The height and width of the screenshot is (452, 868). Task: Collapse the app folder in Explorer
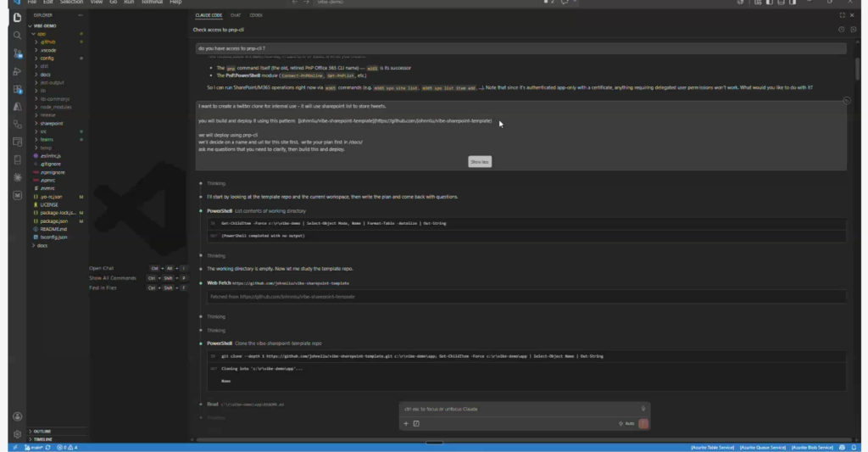pyautogui.click(x=42, y=34)
